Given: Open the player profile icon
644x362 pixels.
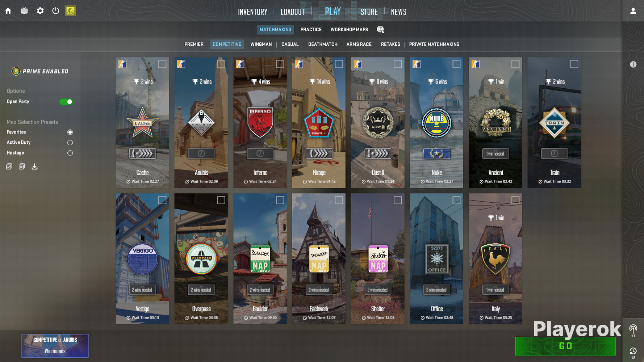Looking at the screenshot, I should (x=633, y=11).
